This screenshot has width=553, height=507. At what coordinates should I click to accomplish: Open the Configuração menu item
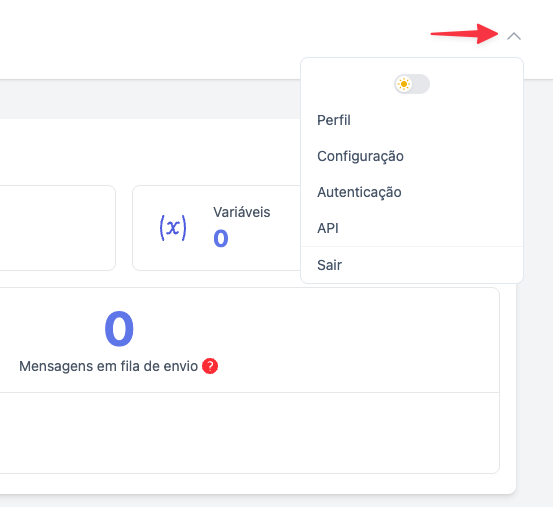click(360, 156)
